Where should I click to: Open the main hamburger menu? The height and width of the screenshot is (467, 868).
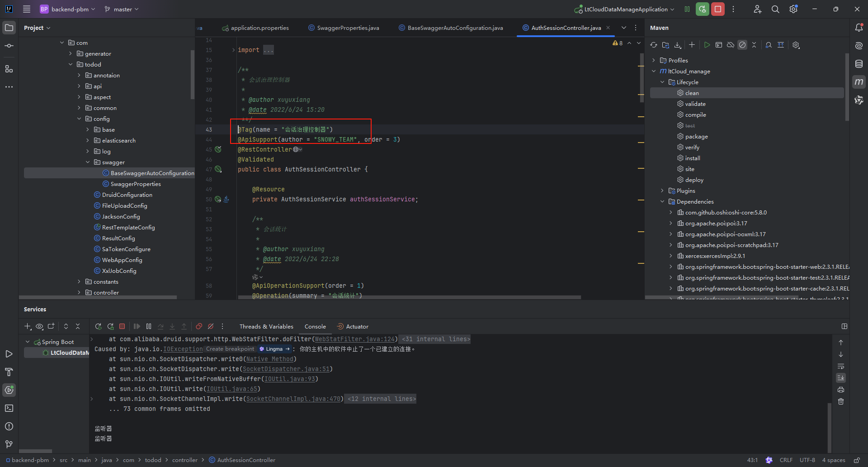coord(27,9)
